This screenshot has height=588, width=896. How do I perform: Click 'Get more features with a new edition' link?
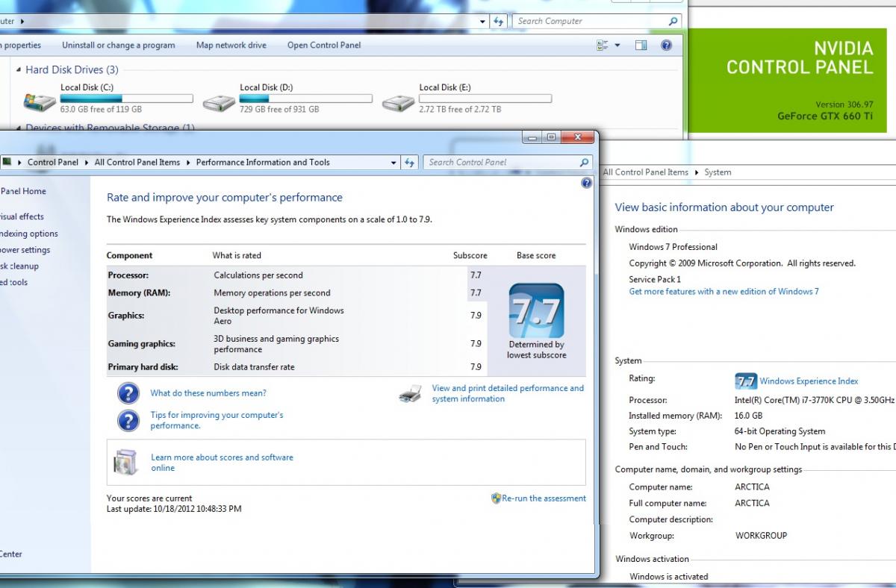[724, 292]
